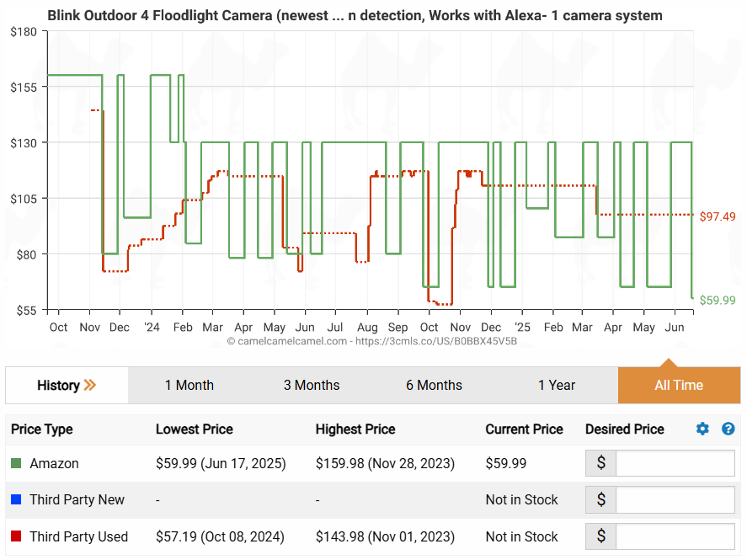Click dollar sign icon in Third Party Used row

pyautogui.click(x=601, y=537)
